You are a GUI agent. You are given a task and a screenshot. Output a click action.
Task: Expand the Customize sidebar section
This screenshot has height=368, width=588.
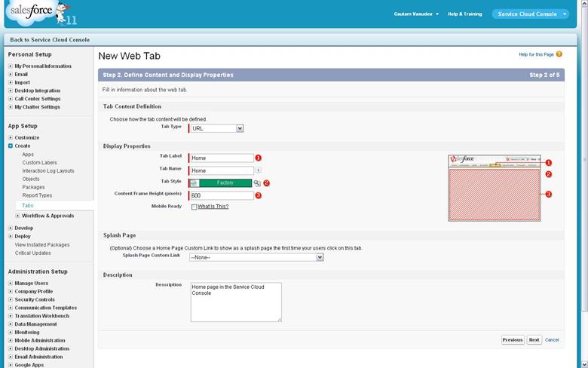tap(11, 137)
